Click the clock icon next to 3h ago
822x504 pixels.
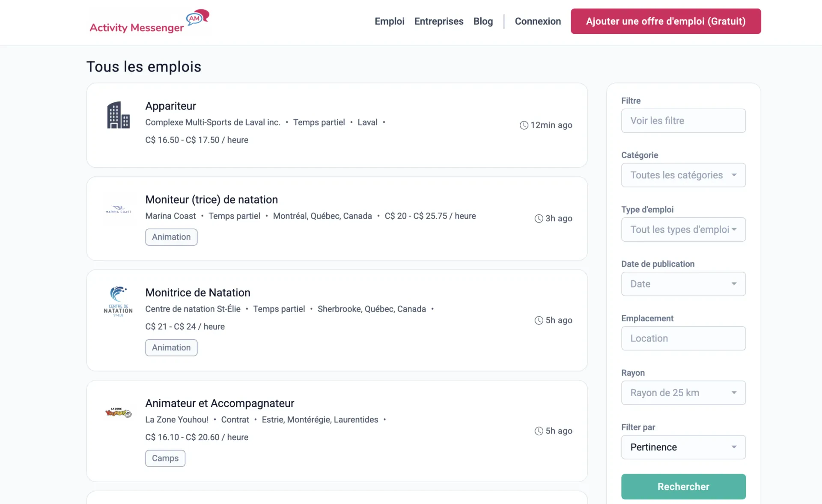pyautogui.click(x=539, y=218)
